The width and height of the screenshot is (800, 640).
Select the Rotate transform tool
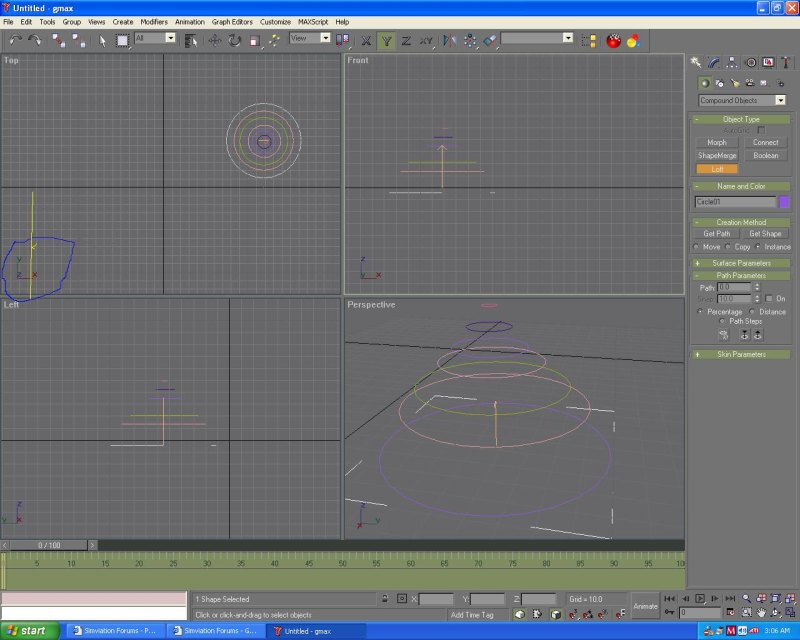click(234, 40)
